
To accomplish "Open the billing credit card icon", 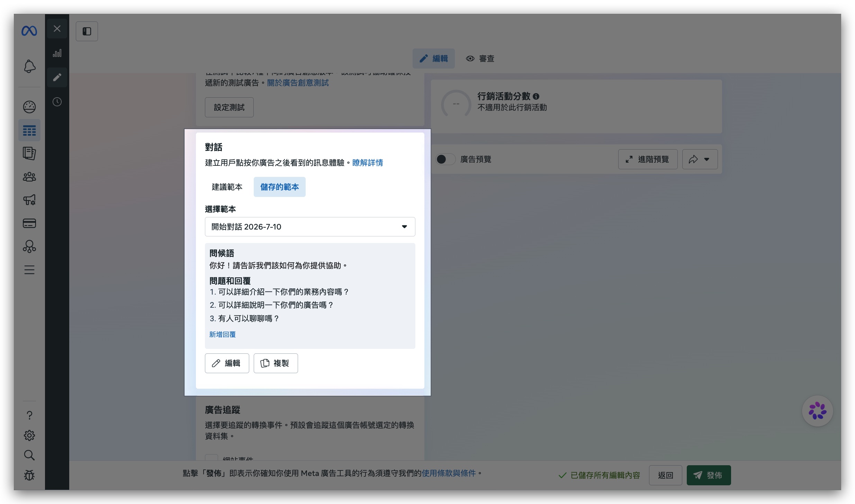I will pyautogui.click(x=29, y=223).
